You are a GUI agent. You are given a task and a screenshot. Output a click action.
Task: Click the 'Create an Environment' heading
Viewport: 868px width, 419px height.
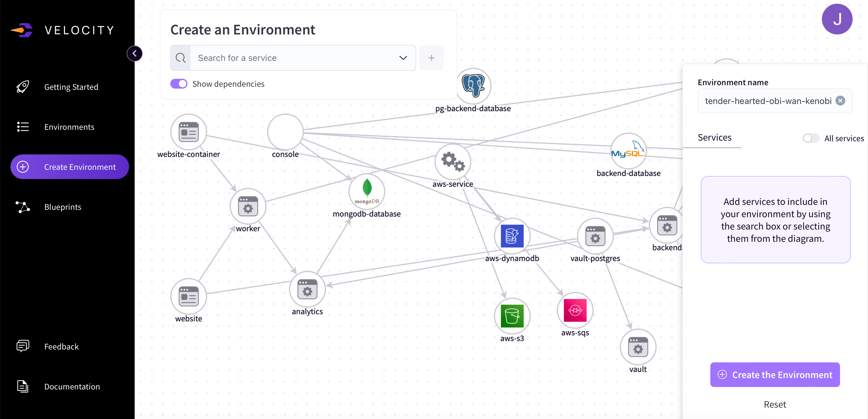243,29
